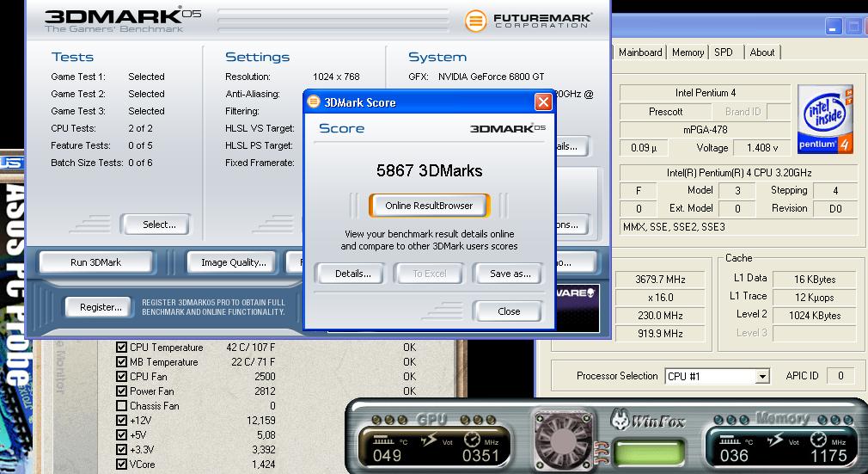Click the WinFox green indicator bar
868x474 pixels.
coord(651,451)
